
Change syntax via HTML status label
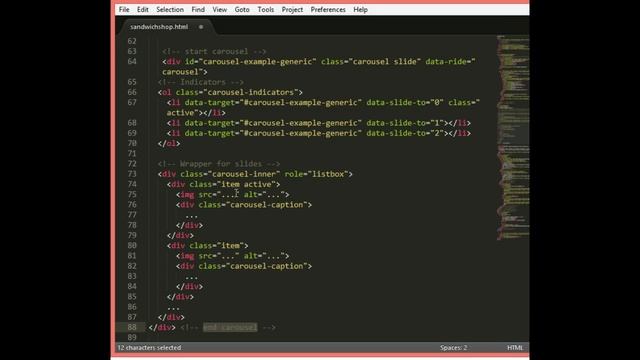point(515,348)
